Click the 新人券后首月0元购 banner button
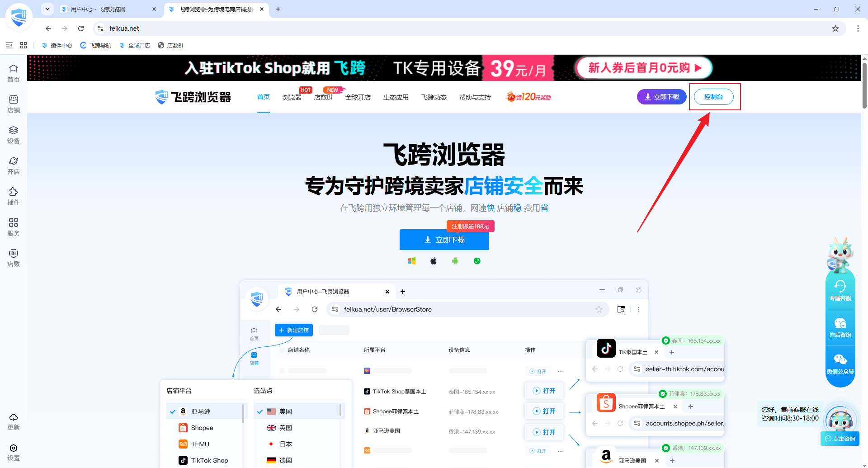Viewport: 868px width, 468px height. pos(645,68)
